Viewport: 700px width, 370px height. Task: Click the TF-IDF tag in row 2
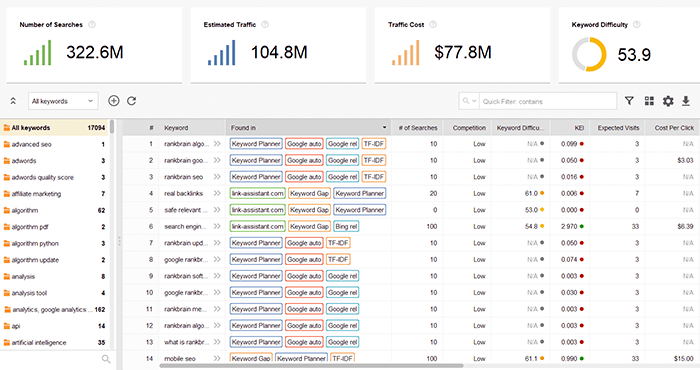(374, 160)
